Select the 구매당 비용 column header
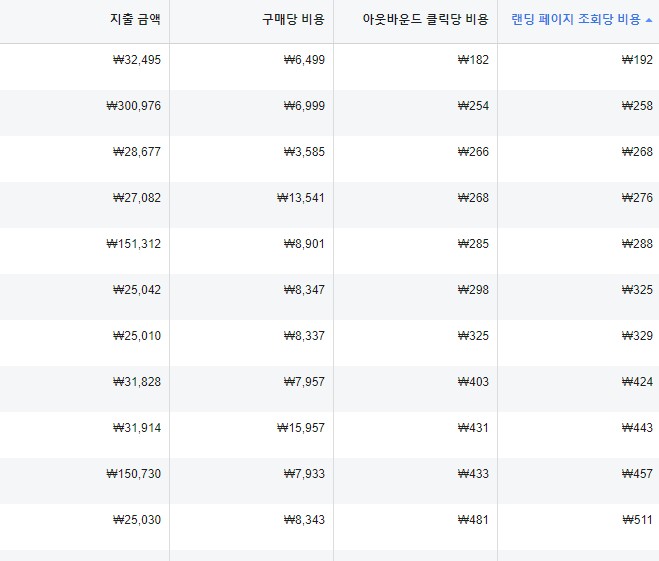Image resolution: width=659 pixels, height=561 pixels. 293,19
